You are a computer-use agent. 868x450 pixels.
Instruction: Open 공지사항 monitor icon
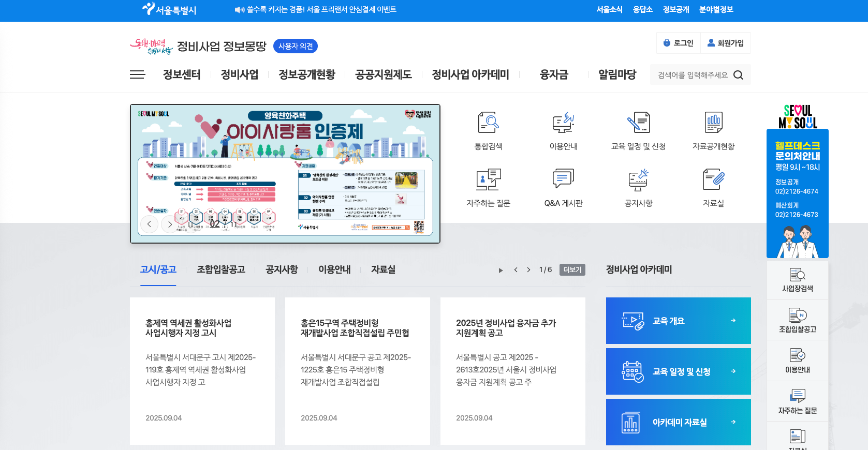click(x=638, y=179)
